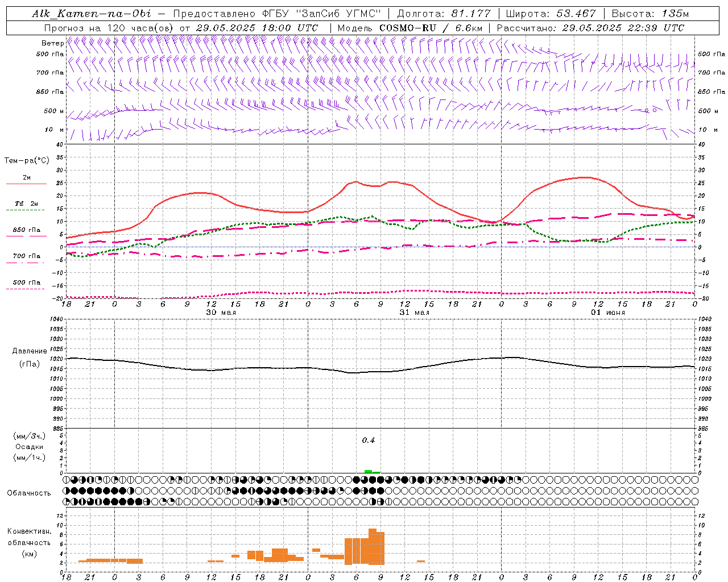Click the Конвективн. label

point(29,531)
